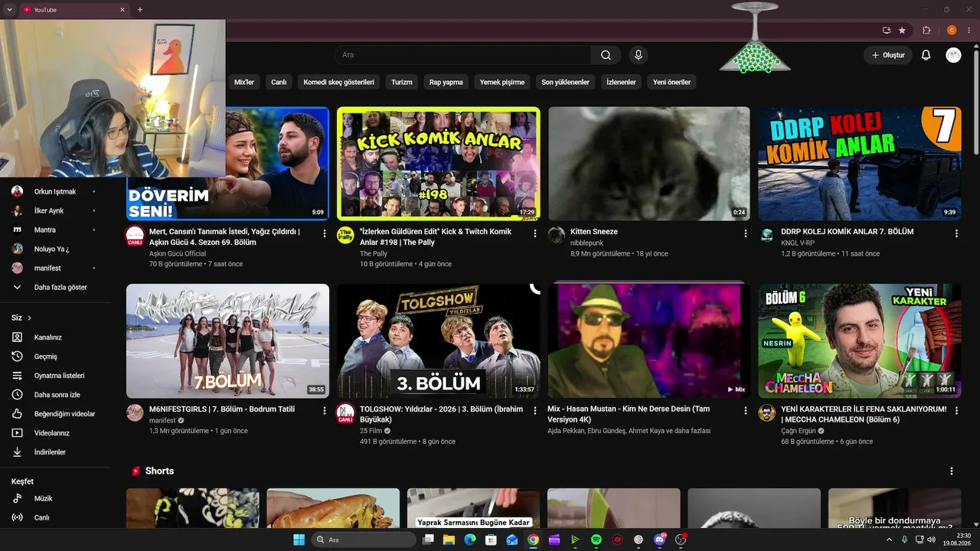Open the YouTube account avatar menu

(953, 55)
